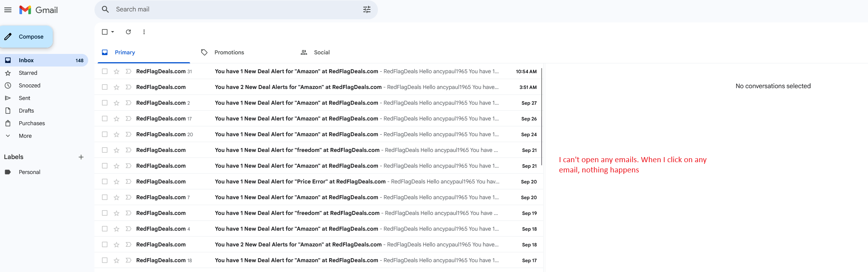Click the Social people icon
Screen dimensions: 868x272
304,52
